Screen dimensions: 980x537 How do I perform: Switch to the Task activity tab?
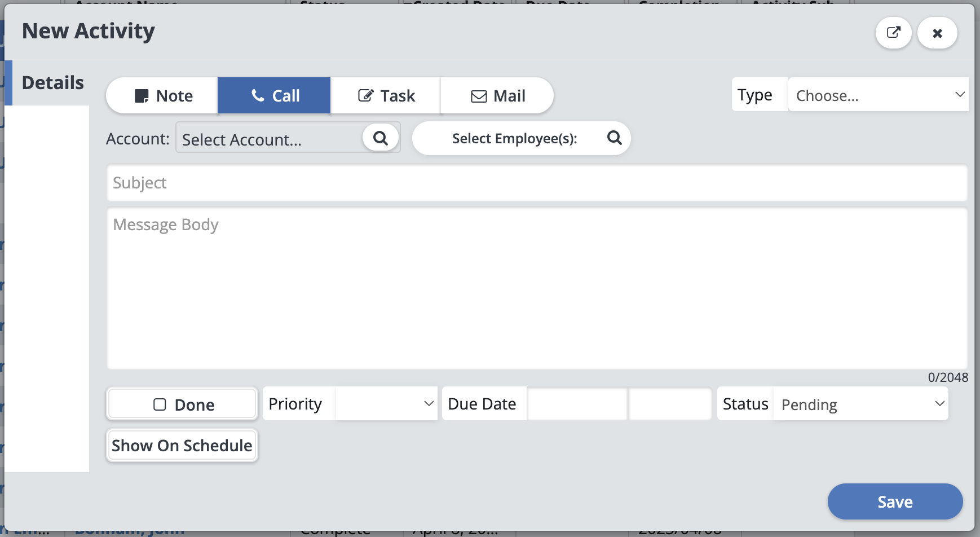(386, 96)
